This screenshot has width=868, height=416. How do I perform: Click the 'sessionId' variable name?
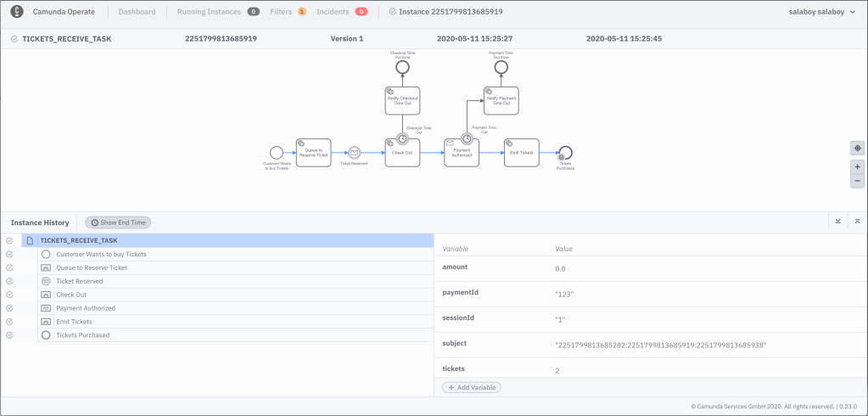pyautogui.click(x=458, y=318)
